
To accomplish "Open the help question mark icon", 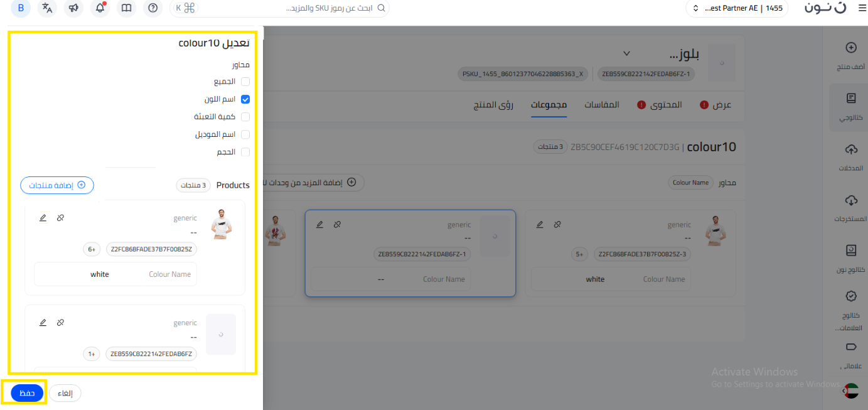I will (x=153, y=8).
